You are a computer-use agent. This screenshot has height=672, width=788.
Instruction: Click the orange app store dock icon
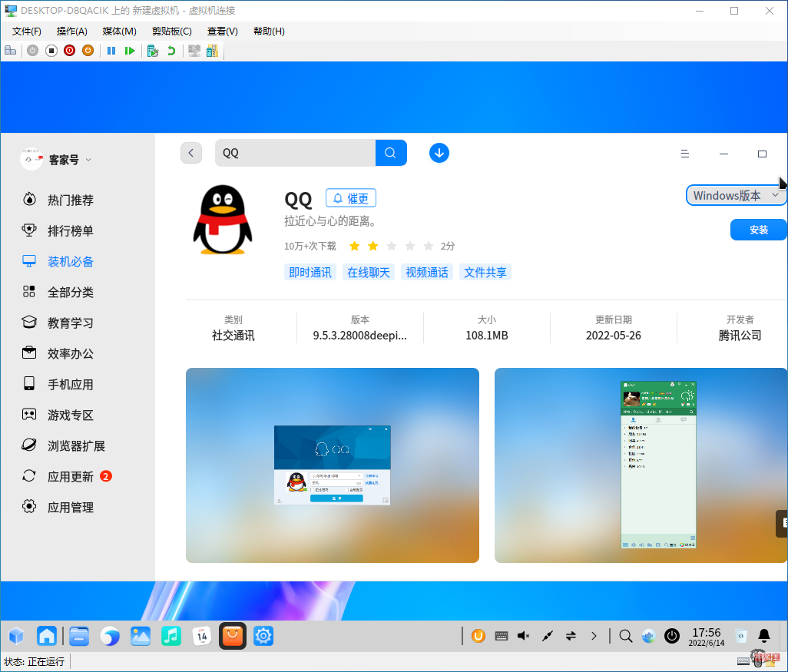232,636
